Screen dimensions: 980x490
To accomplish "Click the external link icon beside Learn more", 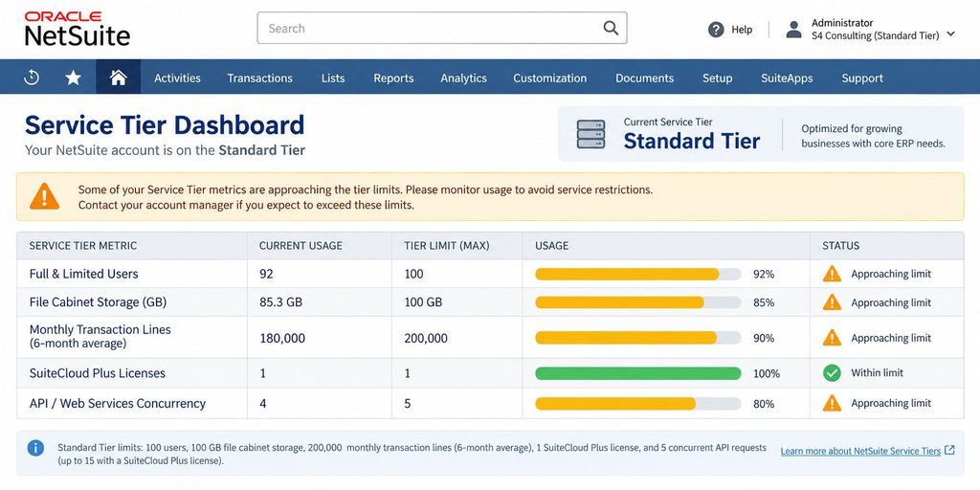I will (949, 450).
